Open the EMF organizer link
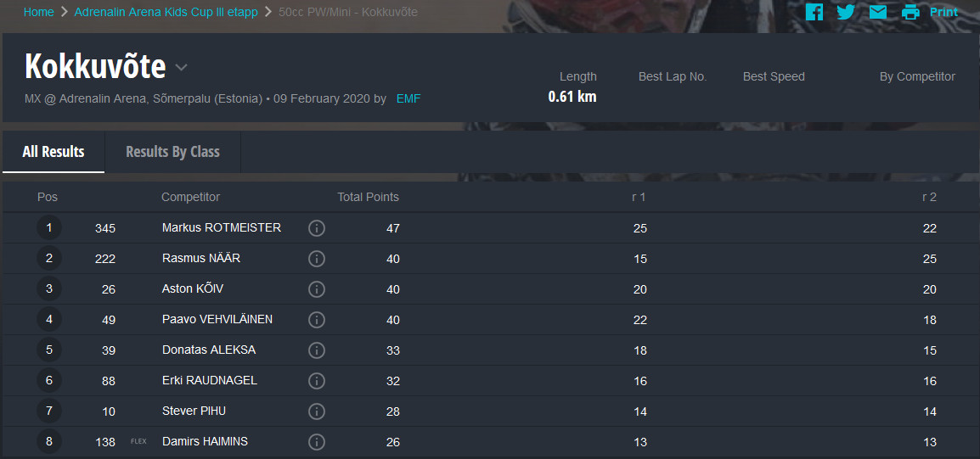 408,98
